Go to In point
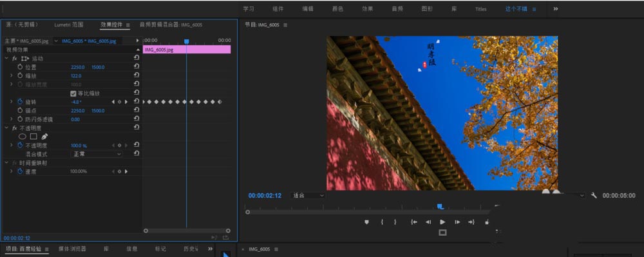 (414, 222)
